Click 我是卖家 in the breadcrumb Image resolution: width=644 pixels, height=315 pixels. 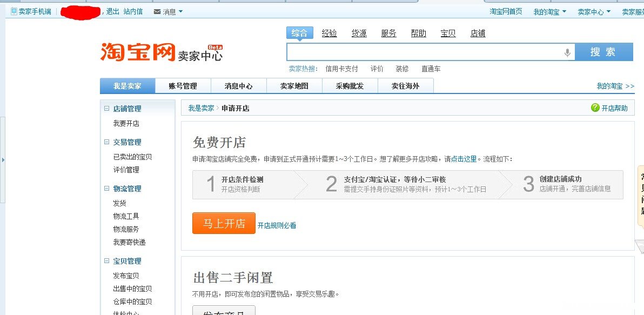[201, 109]
